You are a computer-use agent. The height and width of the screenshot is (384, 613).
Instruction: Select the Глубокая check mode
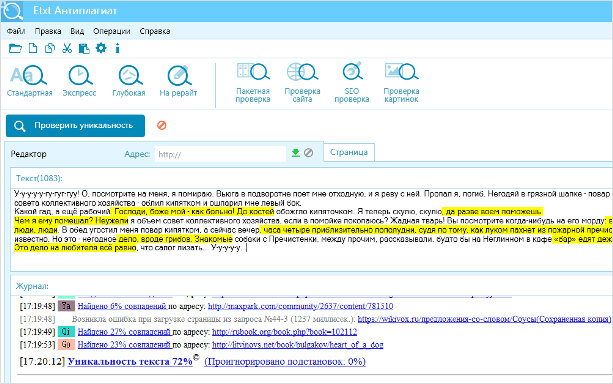point(129,81)
